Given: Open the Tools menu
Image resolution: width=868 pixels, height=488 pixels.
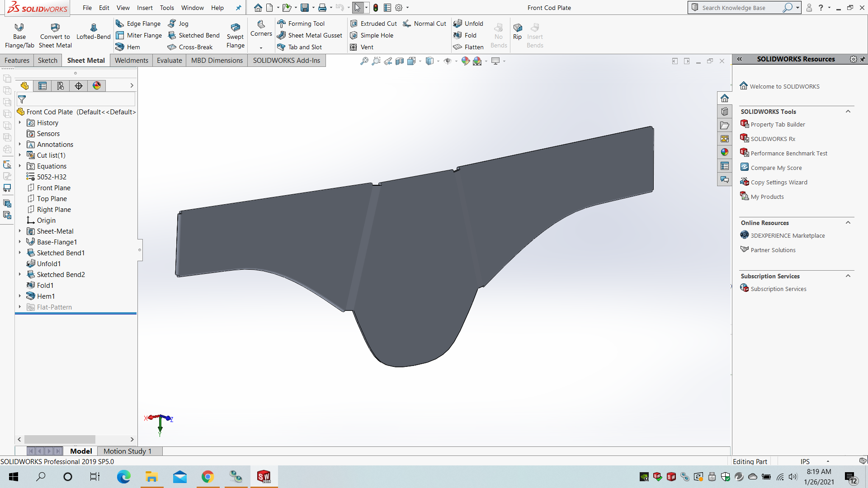Looking at the screenshot, I should click(167, 8).
